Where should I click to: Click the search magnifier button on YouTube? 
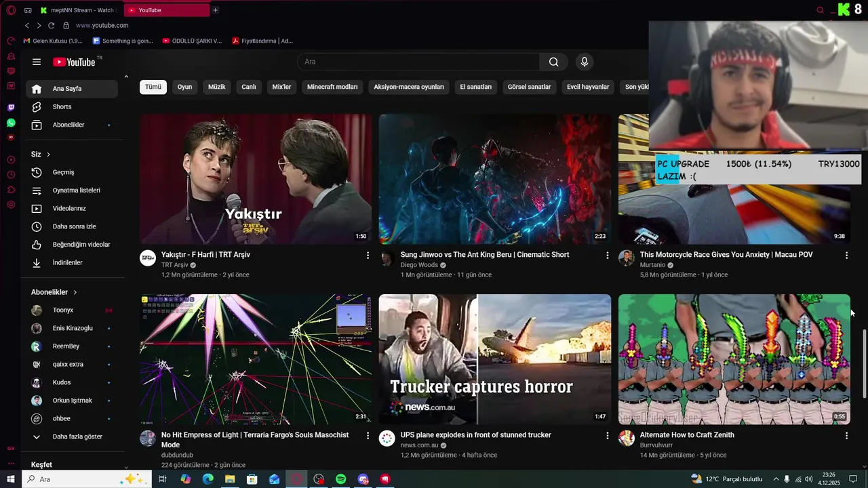[554, 62]
